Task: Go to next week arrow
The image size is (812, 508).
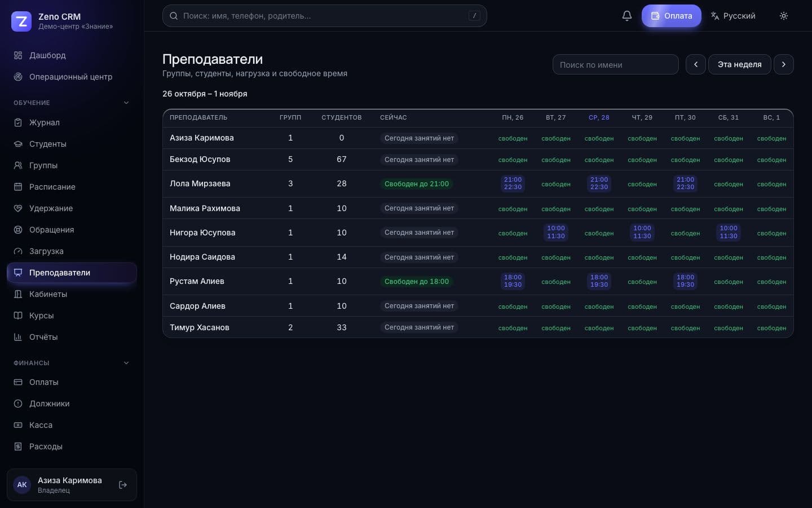Action: [x=784, y=64]
